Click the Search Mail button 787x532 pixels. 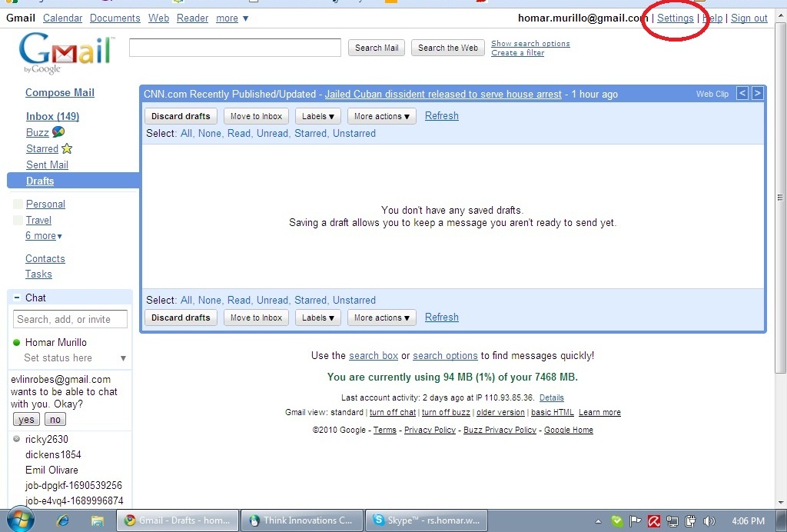[377, 48]
